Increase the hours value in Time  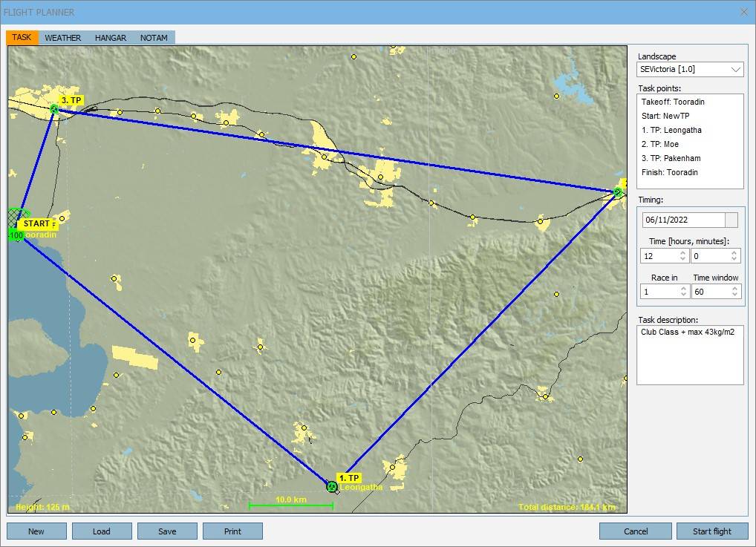682,252
